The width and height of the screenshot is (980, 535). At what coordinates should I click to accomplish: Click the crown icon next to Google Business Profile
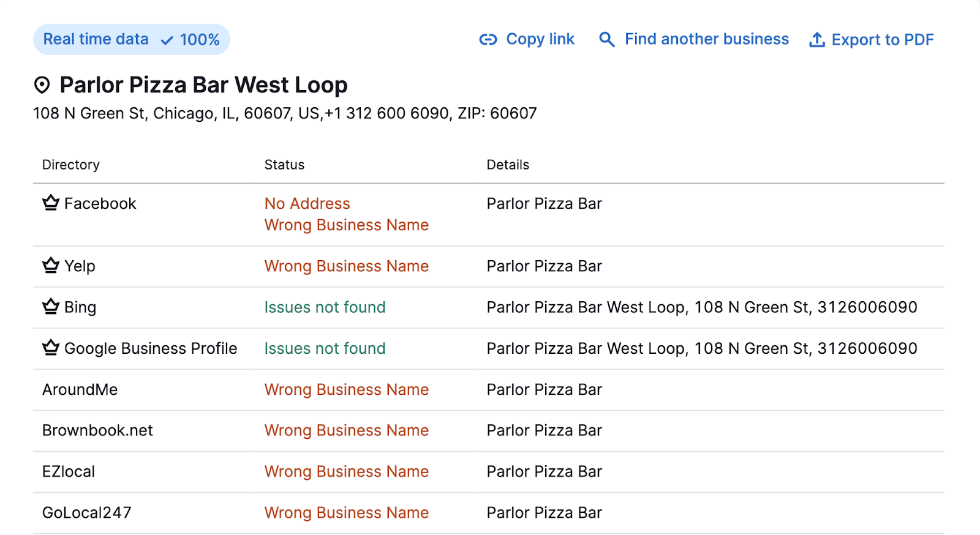point(51,347)
